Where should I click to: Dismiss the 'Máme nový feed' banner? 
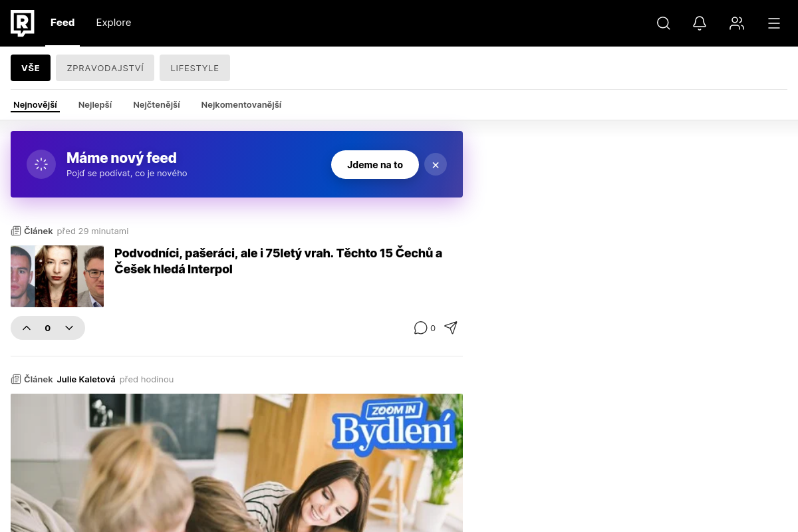[x=436, y=165]
